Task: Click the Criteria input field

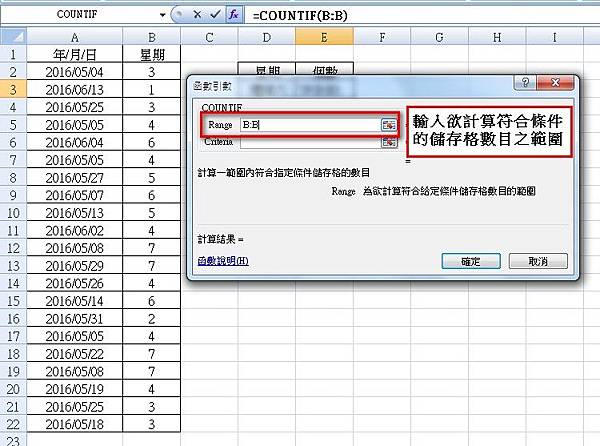Action: (310, 142)
